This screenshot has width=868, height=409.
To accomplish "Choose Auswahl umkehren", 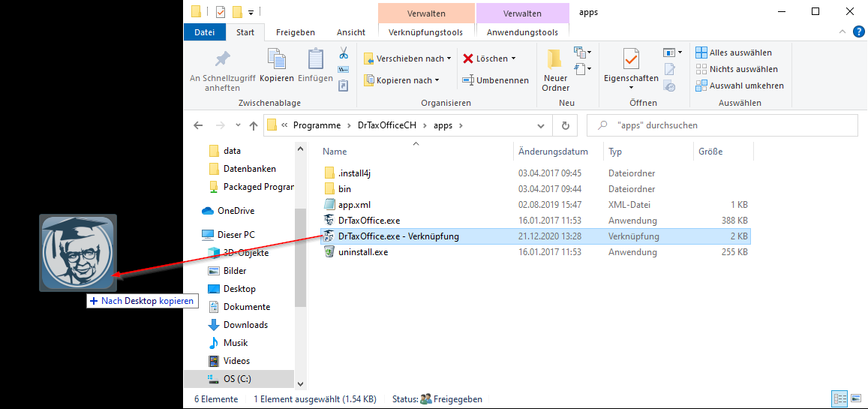I will [740, 86].
